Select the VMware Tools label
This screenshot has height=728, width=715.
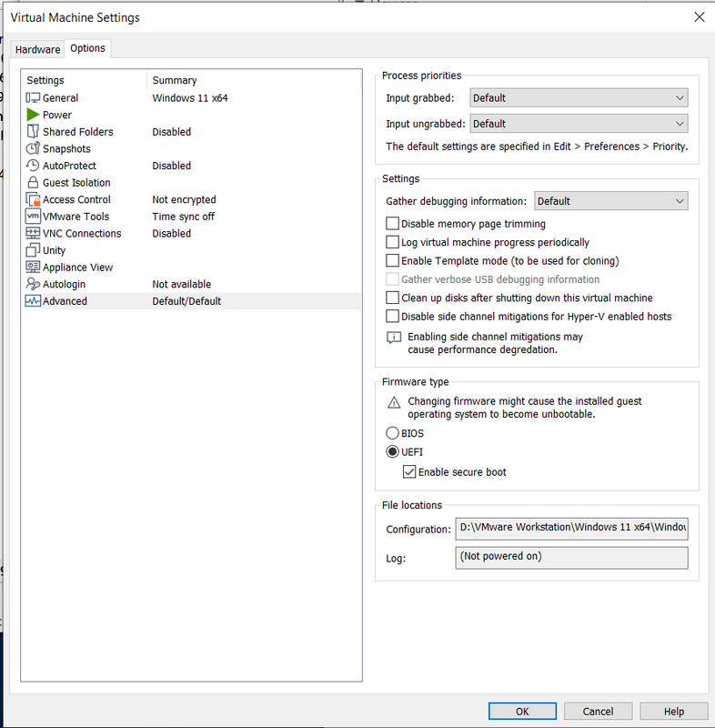(x=76, y=217)
